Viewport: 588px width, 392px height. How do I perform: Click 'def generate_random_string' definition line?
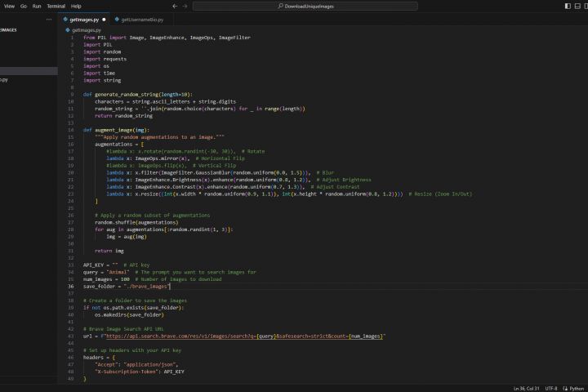tap(138, 95)
